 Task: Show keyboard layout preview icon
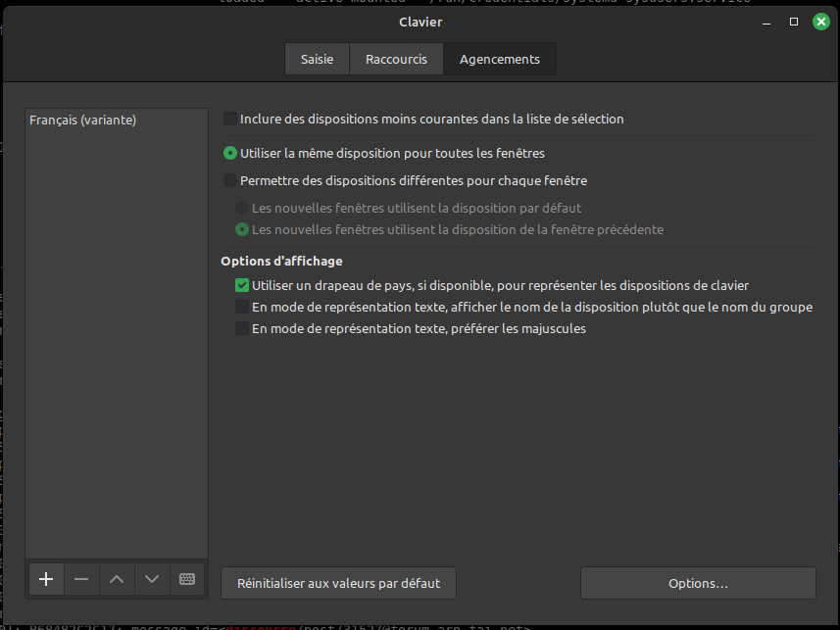(187, 579)
